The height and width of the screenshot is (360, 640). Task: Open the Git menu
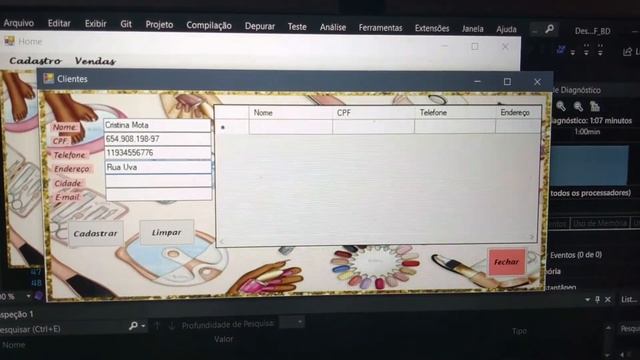[126, 24]
